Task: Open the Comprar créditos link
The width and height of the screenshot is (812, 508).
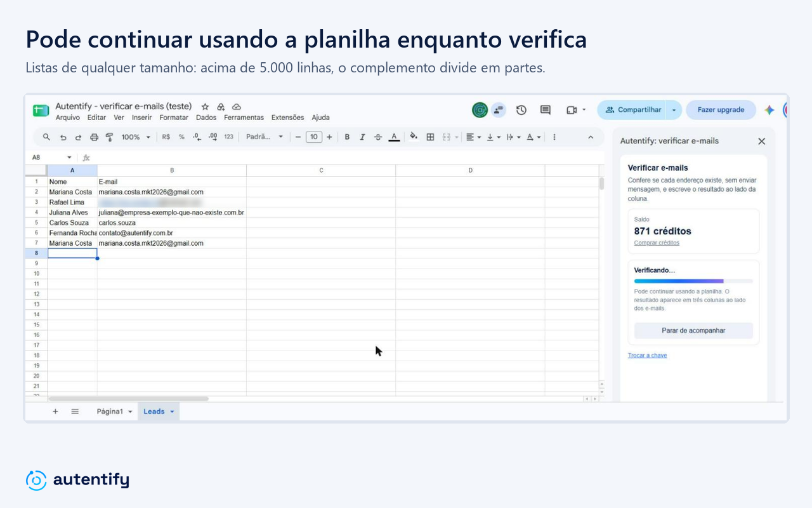Action: pos(657,243)
